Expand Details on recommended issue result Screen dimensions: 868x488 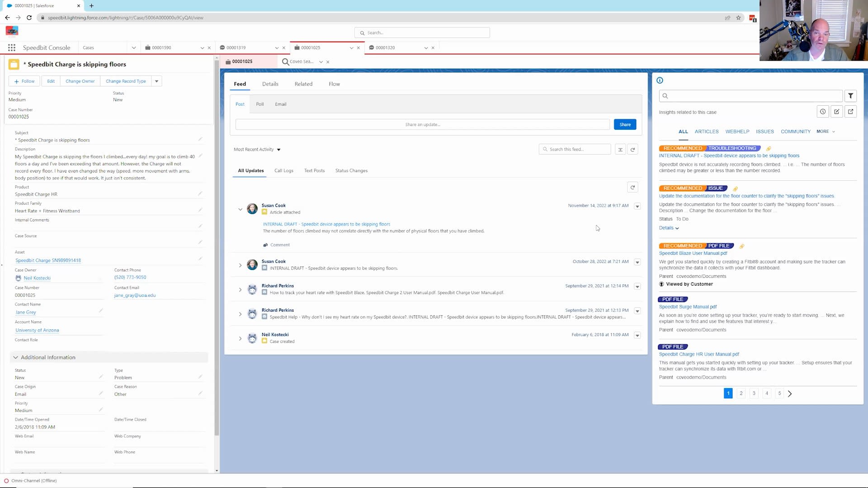pos(669,228)
